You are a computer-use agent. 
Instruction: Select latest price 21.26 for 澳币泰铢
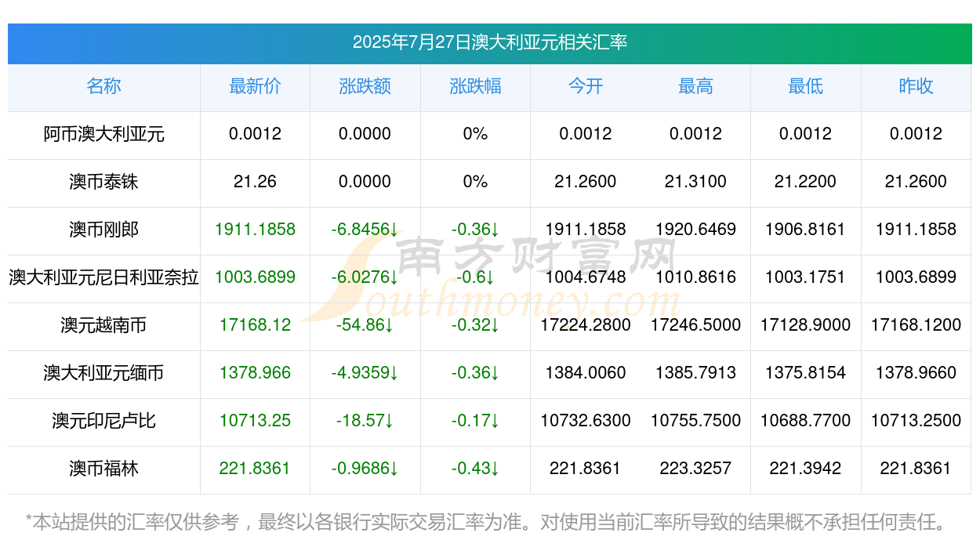click(x=255, y=182)
